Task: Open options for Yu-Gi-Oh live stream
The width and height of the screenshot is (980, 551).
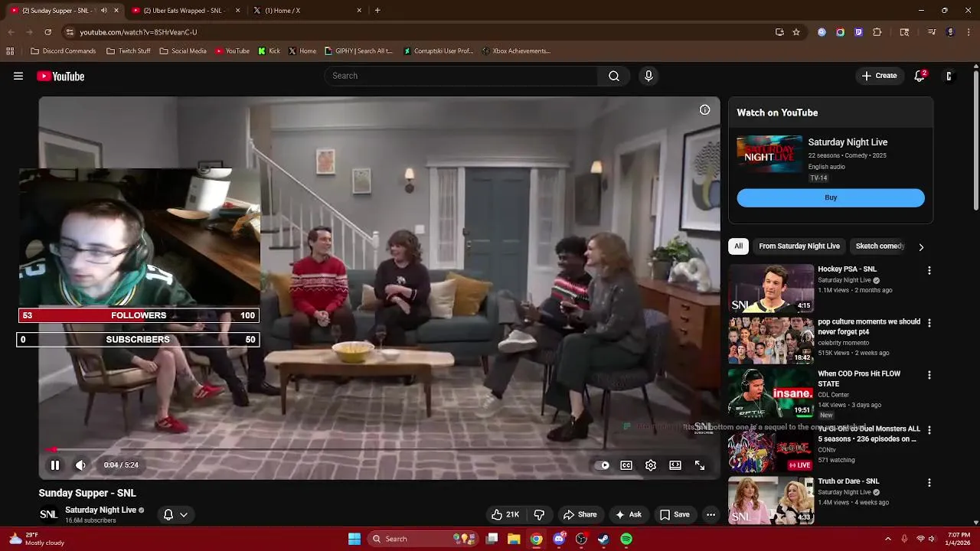Action: tap(929, 430)
